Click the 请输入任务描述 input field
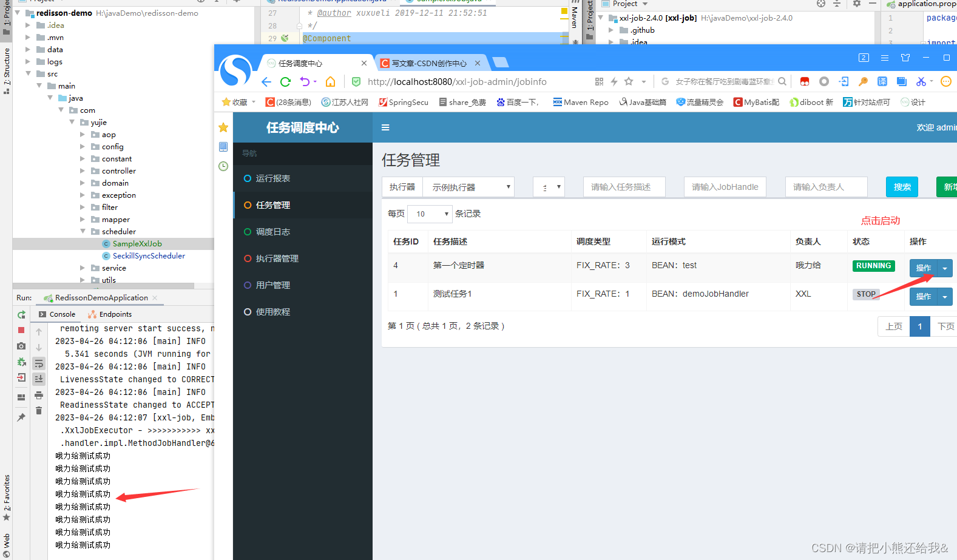This screenshot has height=560, width=957. tap(624, 187)
